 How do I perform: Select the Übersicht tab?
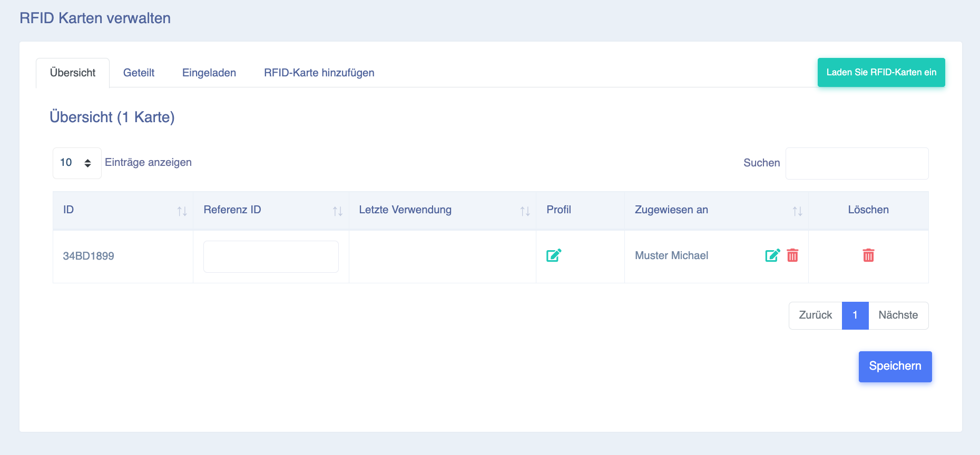tap(73, 73)
